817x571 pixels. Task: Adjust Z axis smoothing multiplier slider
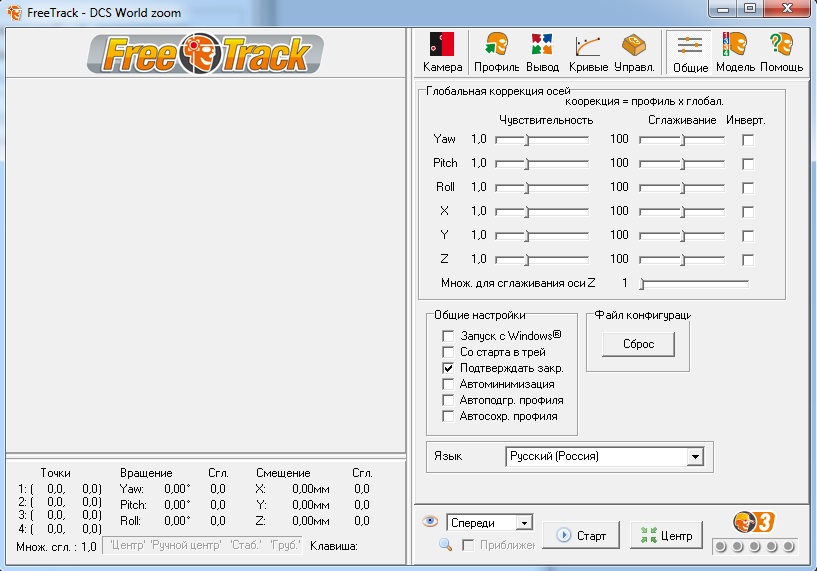pyautogui.click(x=694, y=283)
